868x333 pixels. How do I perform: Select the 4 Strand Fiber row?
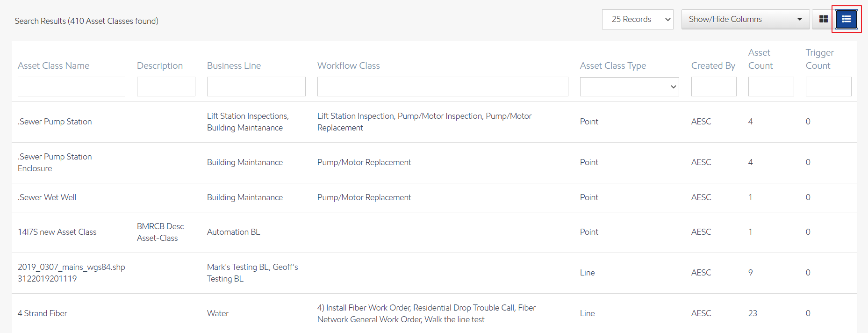[43, 313]
